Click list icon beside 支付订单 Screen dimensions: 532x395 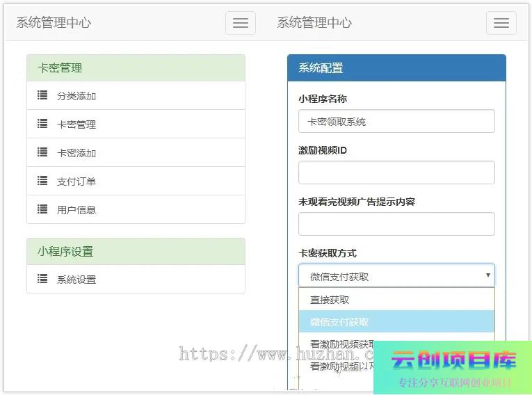click(42, 181)
